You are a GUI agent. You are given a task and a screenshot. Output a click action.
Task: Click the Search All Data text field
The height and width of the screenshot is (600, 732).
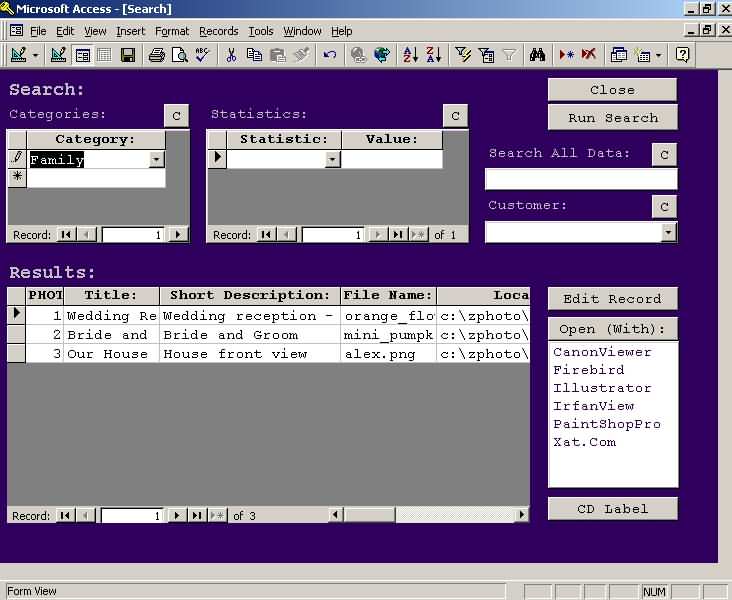pos(580,180)
